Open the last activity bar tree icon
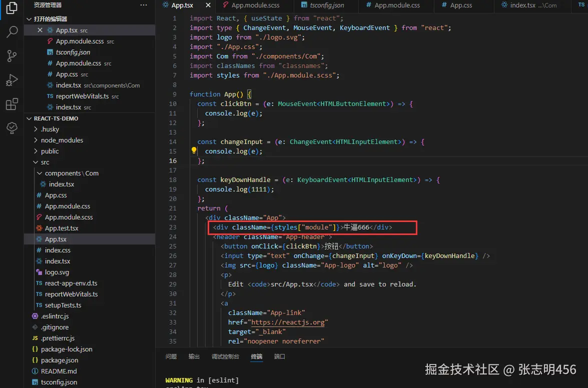Image resolution: width=588 pixels, height=388 pixels. [x=12, y=127]
